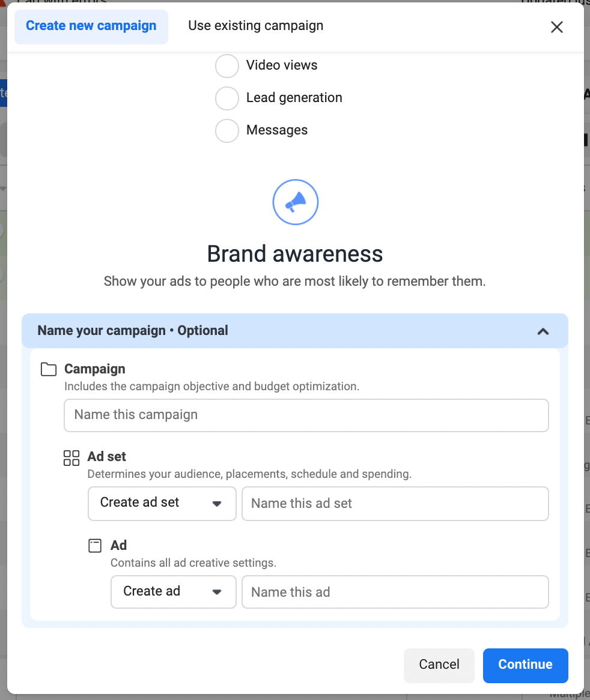
Task: Select the Messages objective
Action: pyautogui.click(x=227, y=131)
